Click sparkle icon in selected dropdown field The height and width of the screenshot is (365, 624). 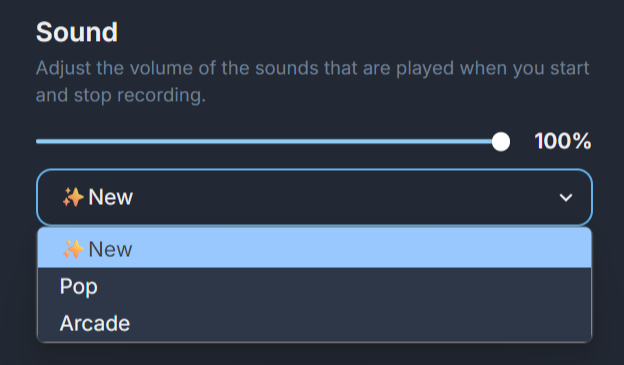73,197
